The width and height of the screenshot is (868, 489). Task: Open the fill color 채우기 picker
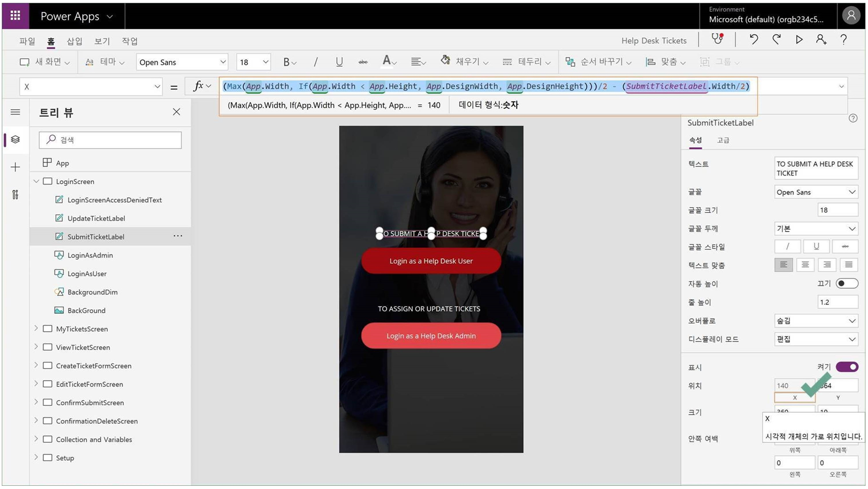pyautogui.click(x=465, y=62)
